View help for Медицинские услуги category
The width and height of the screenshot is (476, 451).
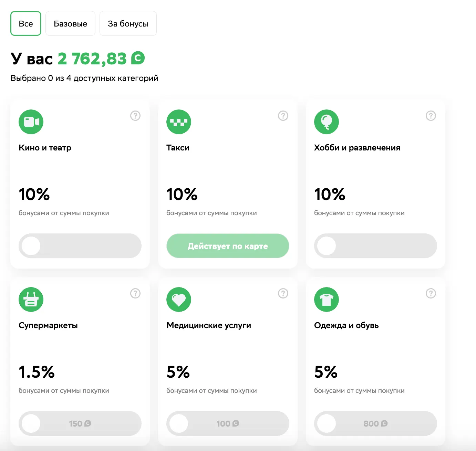pyautogui.click(x=283, y=293)
